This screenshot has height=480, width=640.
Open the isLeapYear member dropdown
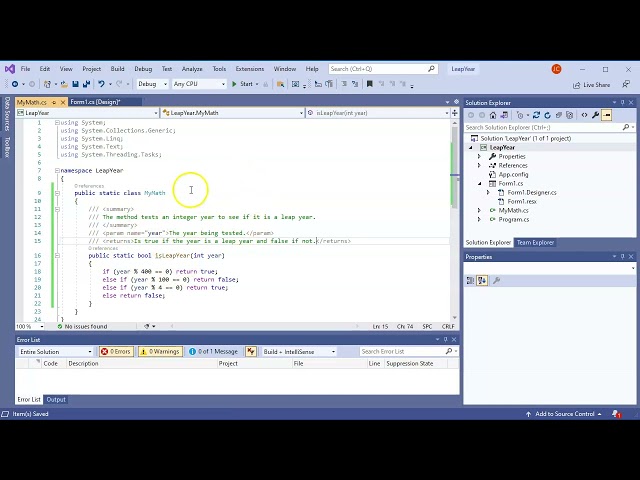(378, 113)
